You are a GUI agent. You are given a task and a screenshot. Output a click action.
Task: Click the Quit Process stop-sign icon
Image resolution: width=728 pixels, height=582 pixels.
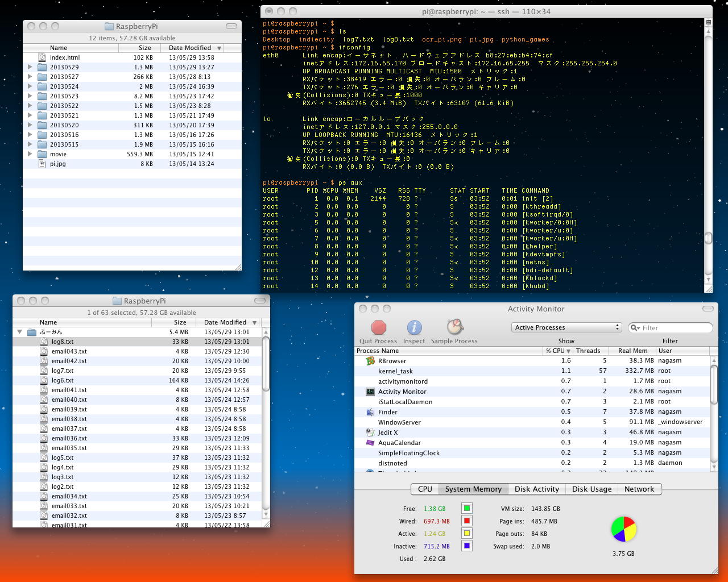pyautogui.click(x=378, y=328)
